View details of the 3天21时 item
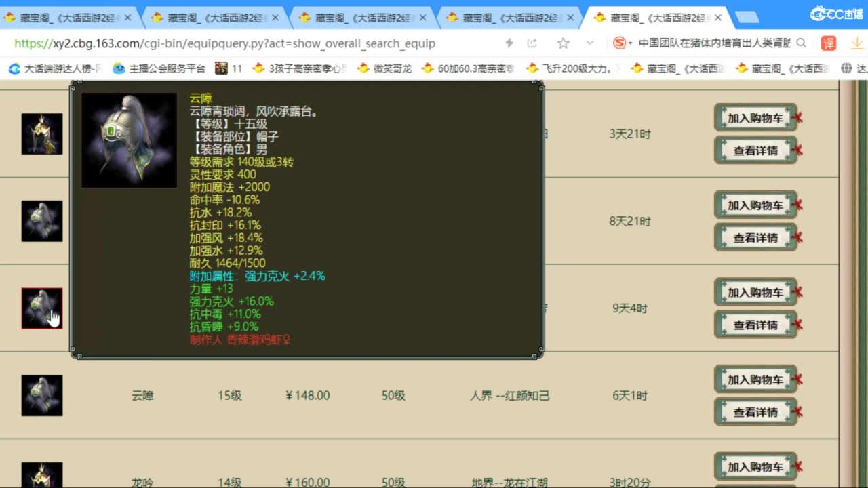Image resolution: width=868 pixels, height=488 pixels. [755, 150]
